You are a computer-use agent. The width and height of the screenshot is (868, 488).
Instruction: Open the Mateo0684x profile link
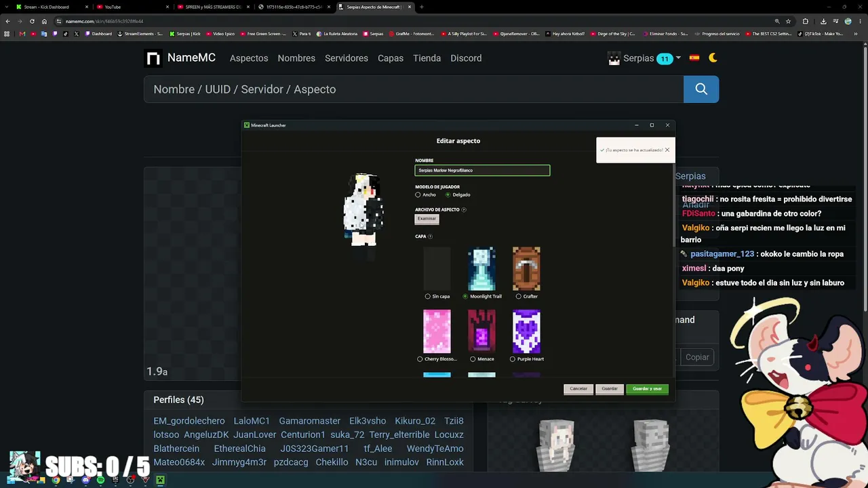[x=179, y=462]
